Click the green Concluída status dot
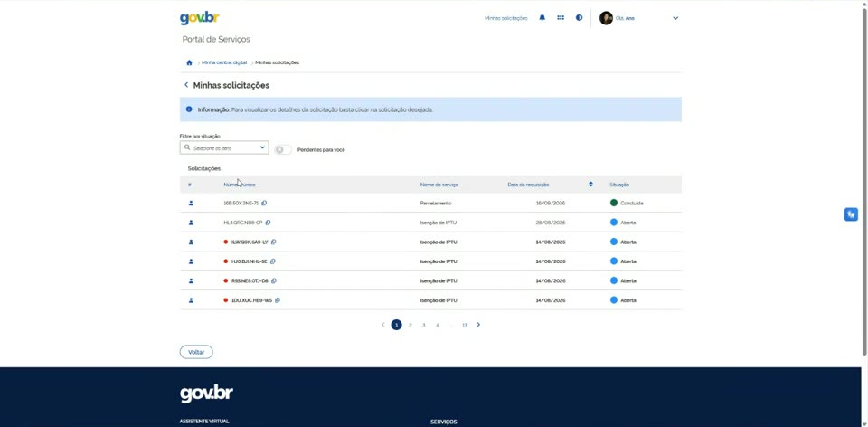Viewport: 868px width, 427px height. tap(613, 203)
